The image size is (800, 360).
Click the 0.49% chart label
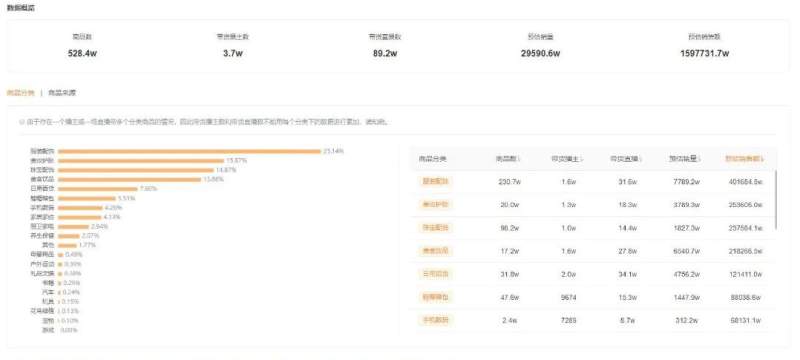click(x=74, y=254)
